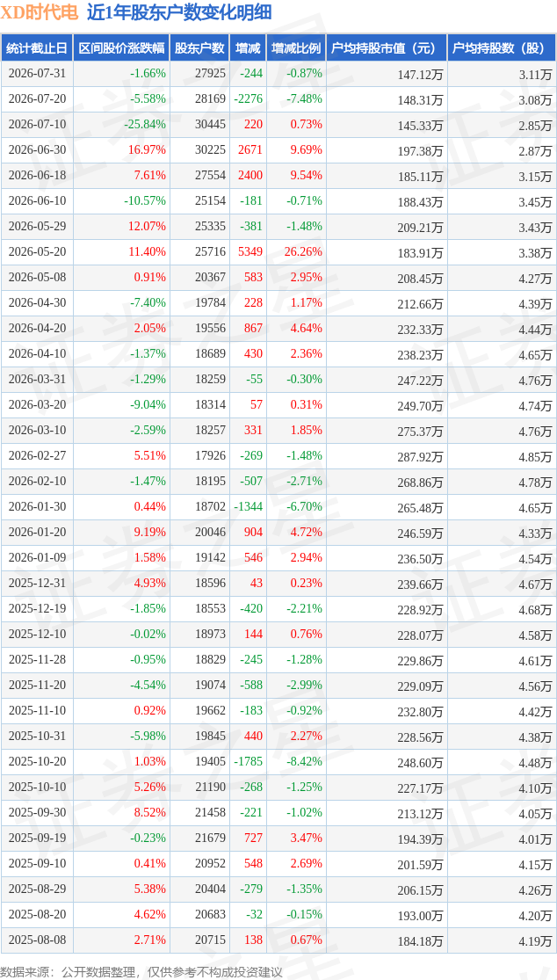This screenshot has height=980, width=557.
Task: Select the 增减 column header
Action: tap(248, 47)
